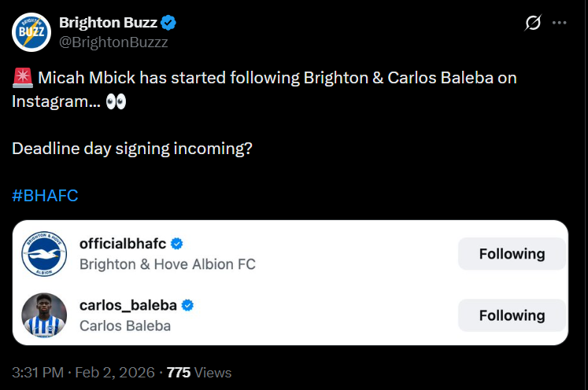
Task: Click the "Deadline day signing incoming?" text
Action: [x=131, y=147]
